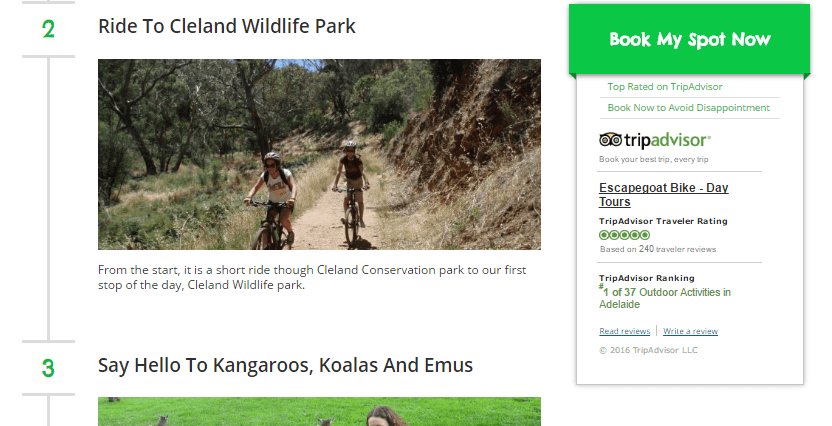Click Book Now to Avoid Disappointment link
Viewport: 832px width, 426px height.
688,108
